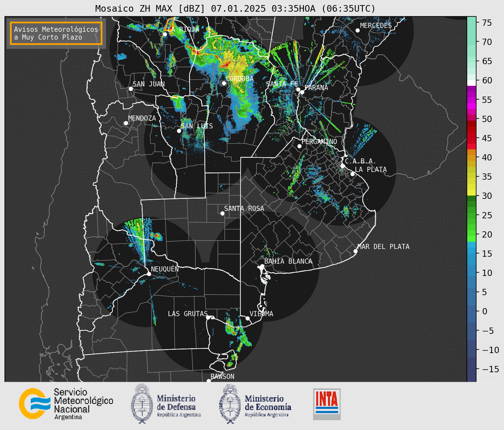This screenshot has width=504, height=430.
Task: Click the CORDOBA city marker dot
Action: (224, 83)
